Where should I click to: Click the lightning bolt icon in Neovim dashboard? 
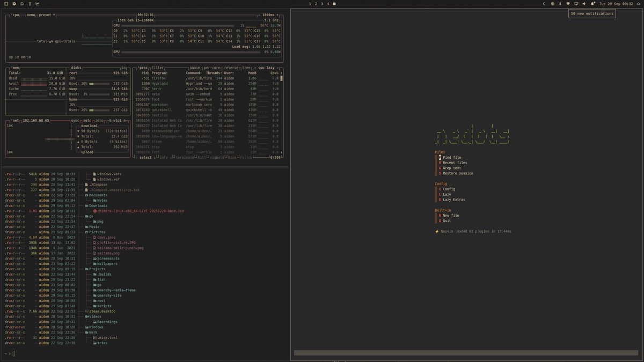[437, 232]
